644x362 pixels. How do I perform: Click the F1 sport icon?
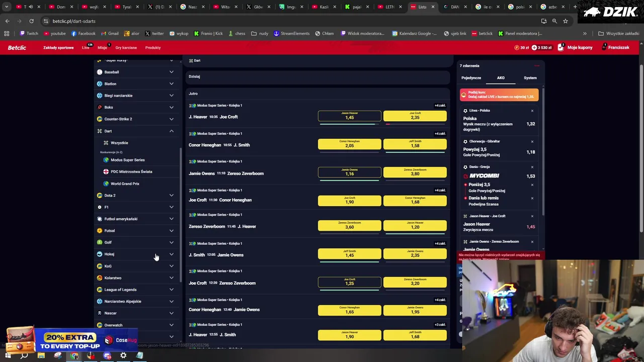[100, 207]
